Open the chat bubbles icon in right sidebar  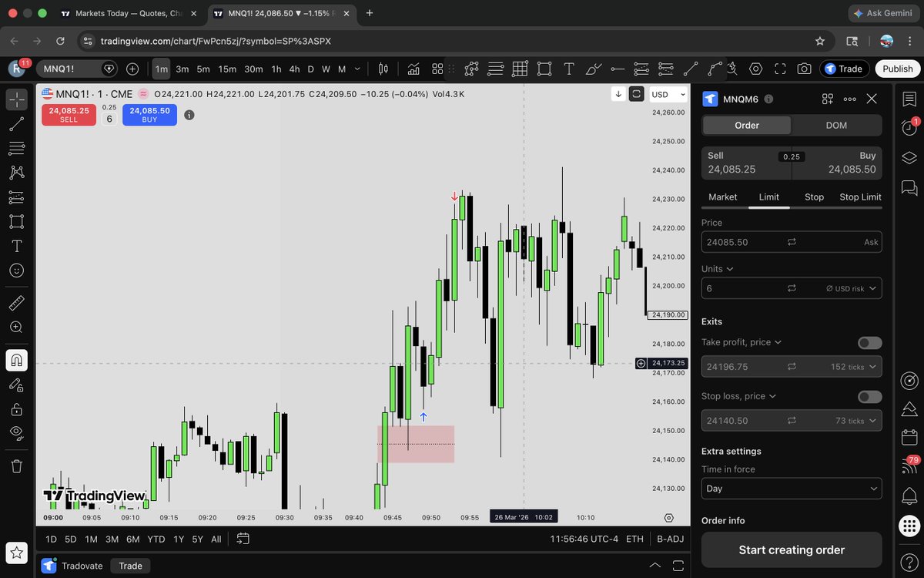coord(909,187)
